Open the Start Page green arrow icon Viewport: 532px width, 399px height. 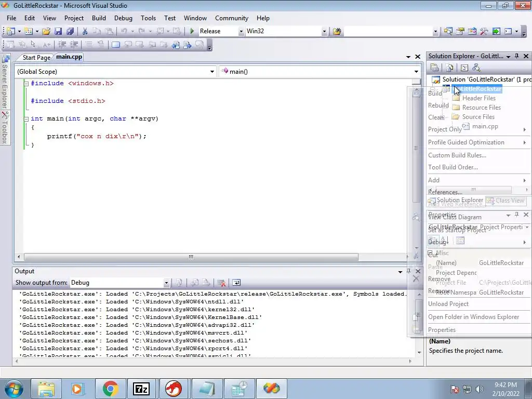coord(496,31)
